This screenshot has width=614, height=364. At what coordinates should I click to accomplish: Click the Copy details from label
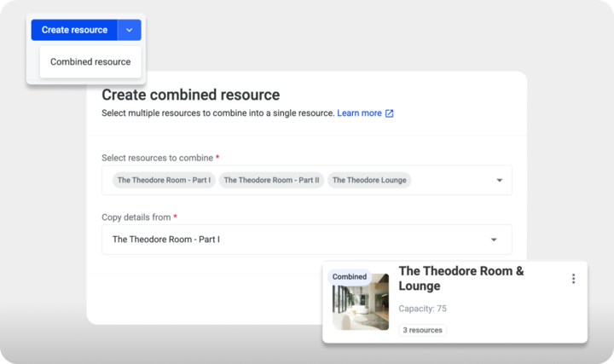136,217
